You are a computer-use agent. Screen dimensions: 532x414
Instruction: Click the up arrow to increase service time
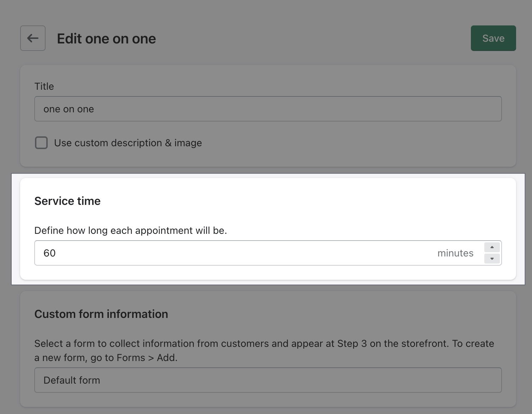point(491,247)
